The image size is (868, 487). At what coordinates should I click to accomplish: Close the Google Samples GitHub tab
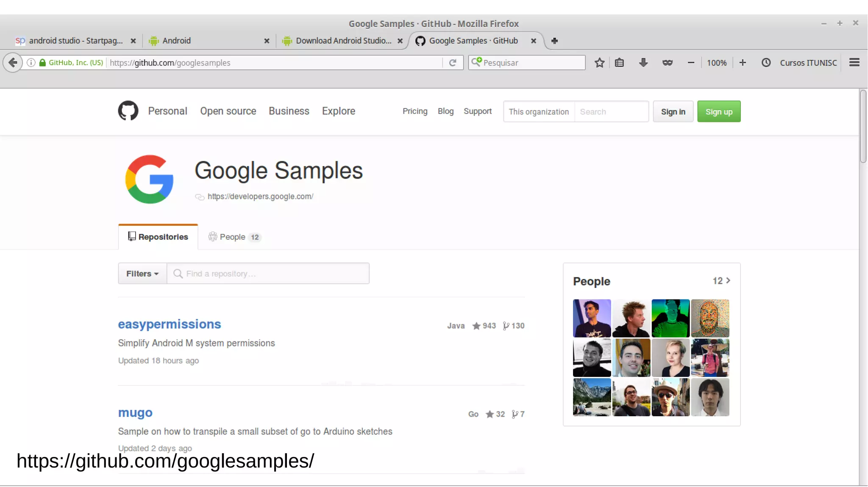[x=534, y=41]
